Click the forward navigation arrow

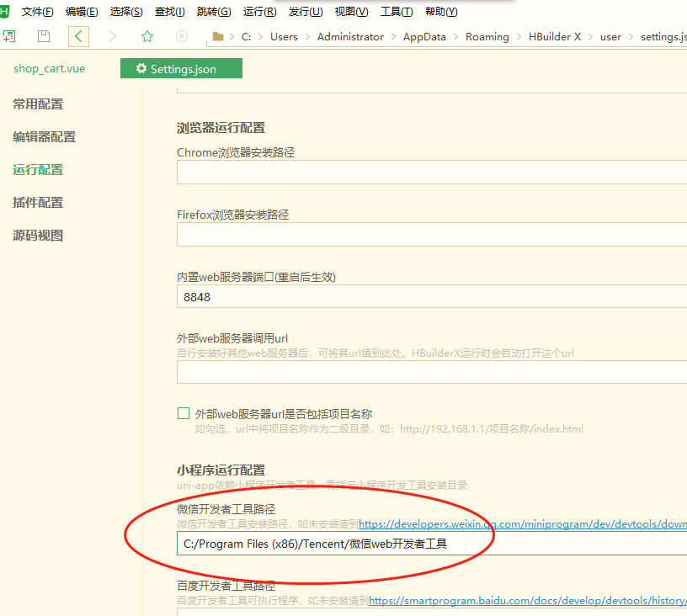113,36
